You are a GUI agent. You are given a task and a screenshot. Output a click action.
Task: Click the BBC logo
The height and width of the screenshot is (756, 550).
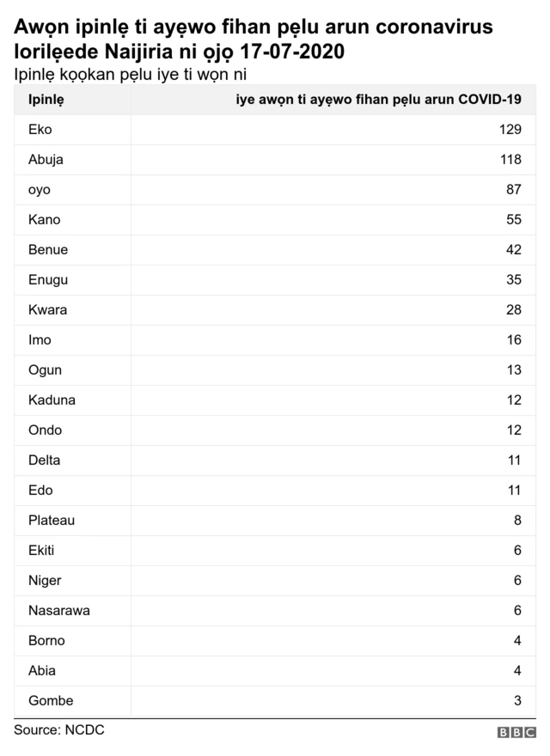coord(516,732)
